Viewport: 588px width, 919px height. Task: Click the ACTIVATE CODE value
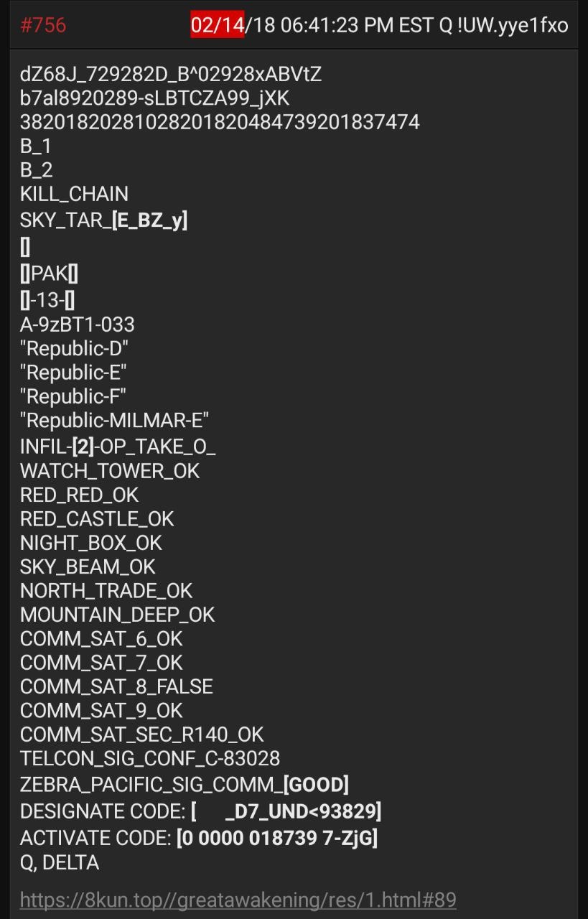pos(276,837)
